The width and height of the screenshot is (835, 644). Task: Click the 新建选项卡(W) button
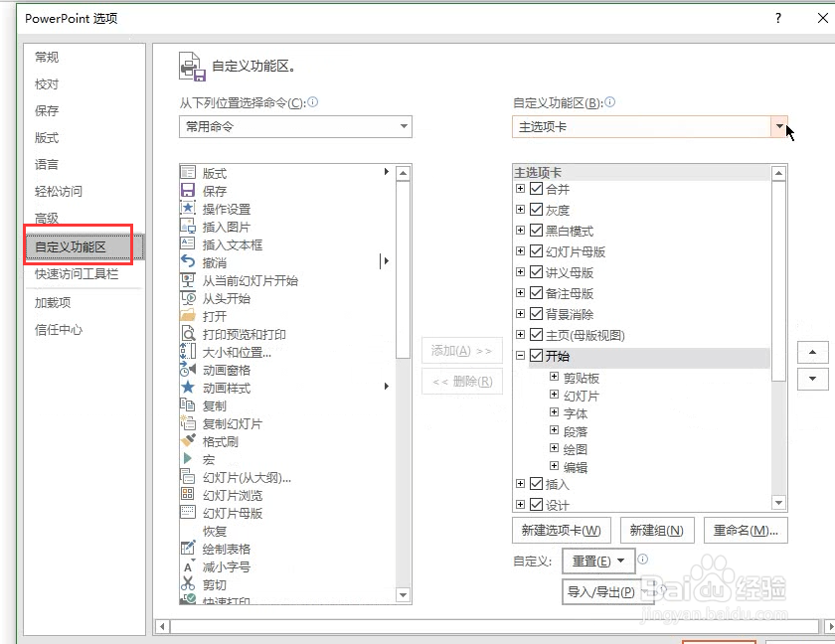pyautogui.click(x=562, y=530)
